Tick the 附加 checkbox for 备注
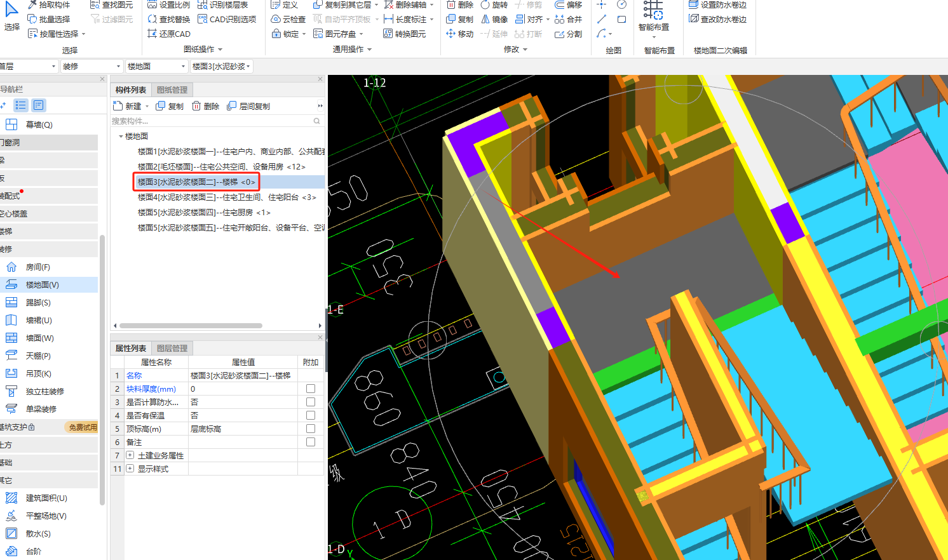948x560 pixels. click(x=311, y=442)
